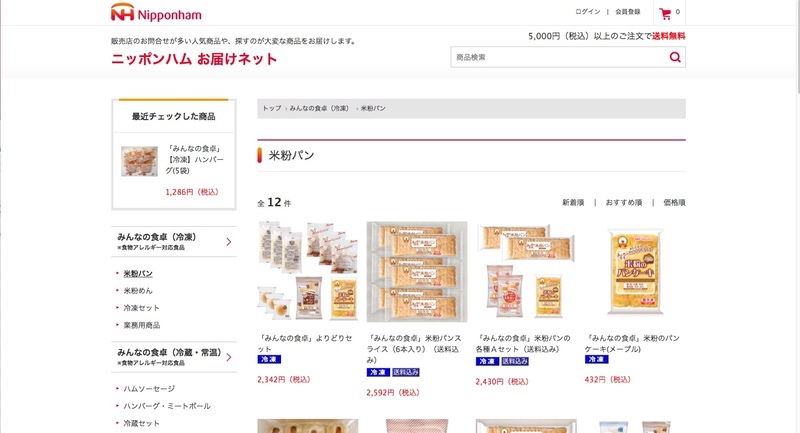Expand みんなの食卓（冷凍） category arrow

click(229, 242)
